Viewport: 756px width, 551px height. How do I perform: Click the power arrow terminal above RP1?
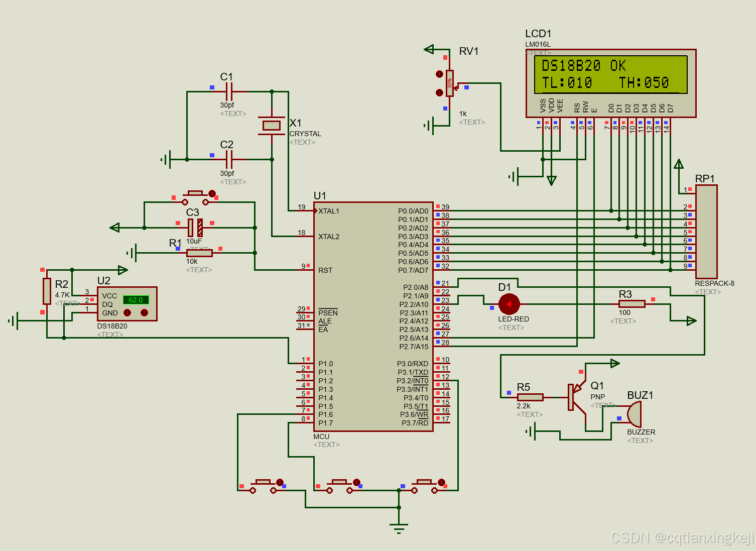(679, 165)
